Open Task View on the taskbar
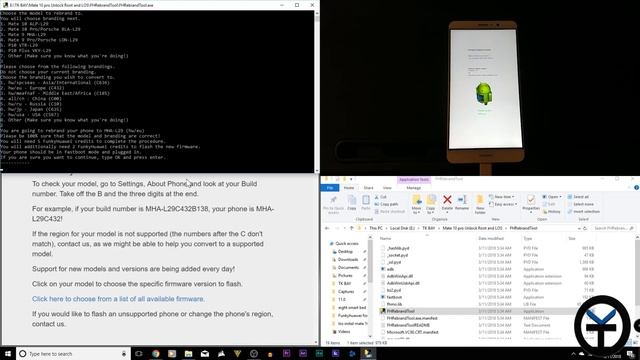The width and height of the screenshot is (640, 360). point(139,353)
